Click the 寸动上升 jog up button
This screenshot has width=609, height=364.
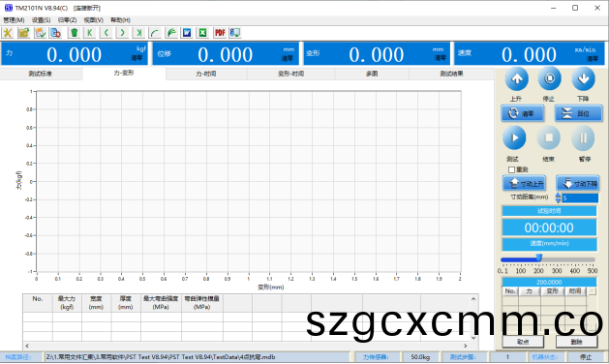(524, 183)
